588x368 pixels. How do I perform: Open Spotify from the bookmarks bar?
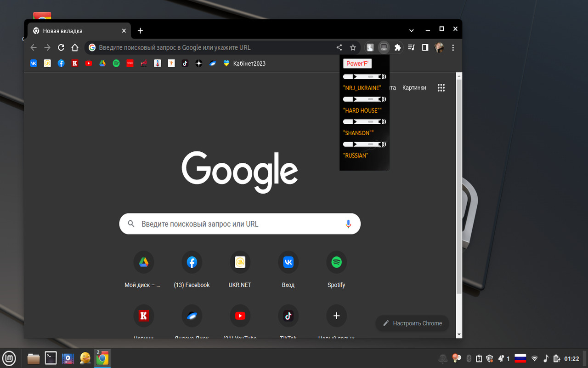click(x=116, y=63)
